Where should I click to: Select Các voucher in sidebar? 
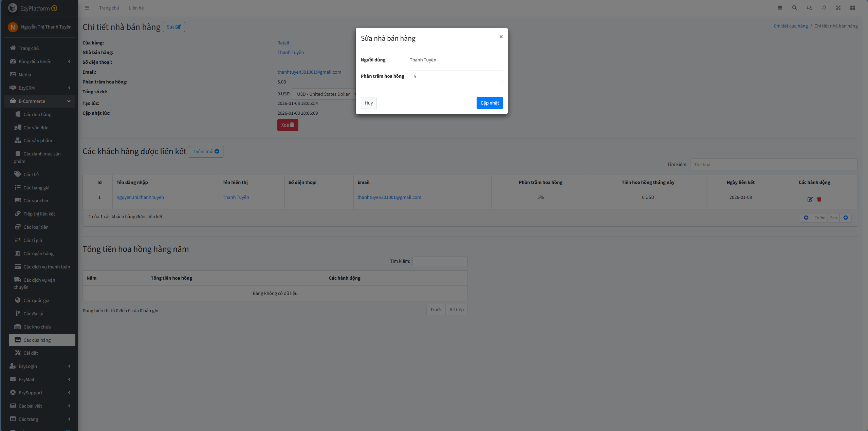pyautogui.click(x=36, y=201)
